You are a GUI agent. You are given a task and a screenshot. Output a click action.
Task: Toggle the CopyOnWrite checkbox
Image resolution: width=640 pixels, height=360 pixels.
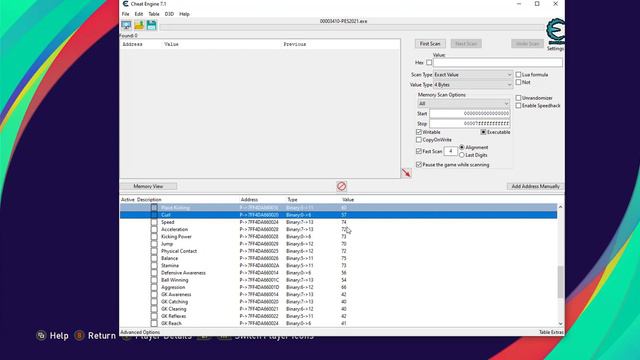pyautogui.click(x=419, y=140)
